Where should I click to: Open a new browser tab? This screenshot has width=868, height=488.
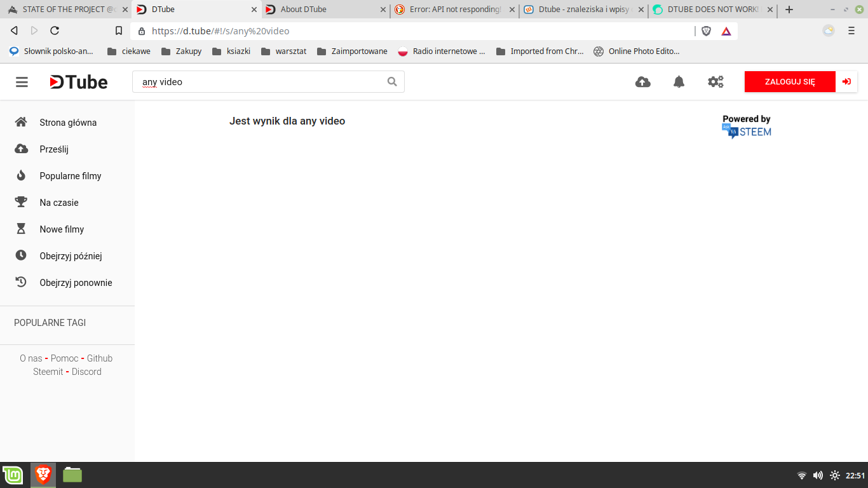click(789, 10)
